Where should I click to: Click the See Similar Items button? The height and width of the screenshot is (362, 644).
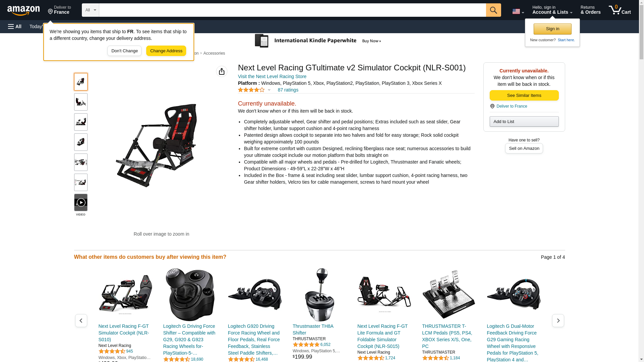pyautogui.click(x=524, y=96)
